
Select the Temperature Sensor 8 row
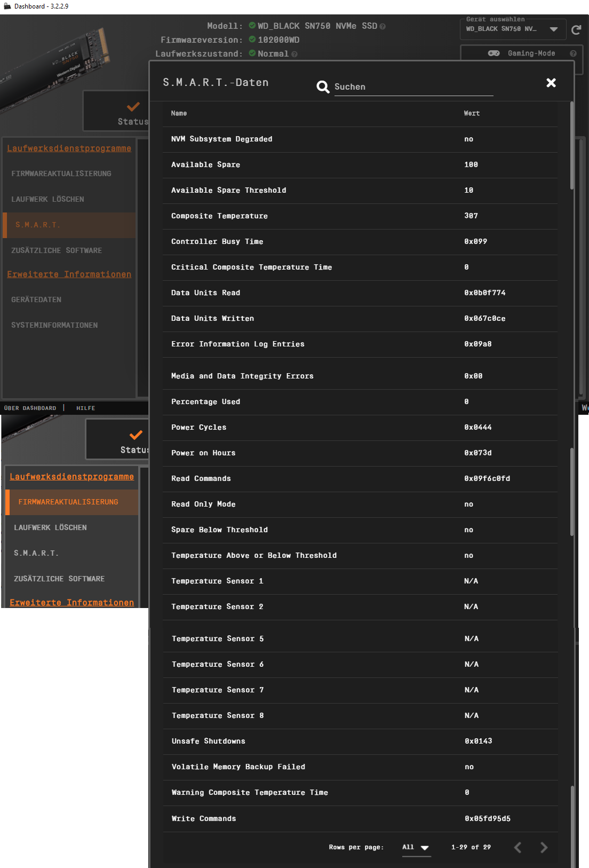click(360, 716)
